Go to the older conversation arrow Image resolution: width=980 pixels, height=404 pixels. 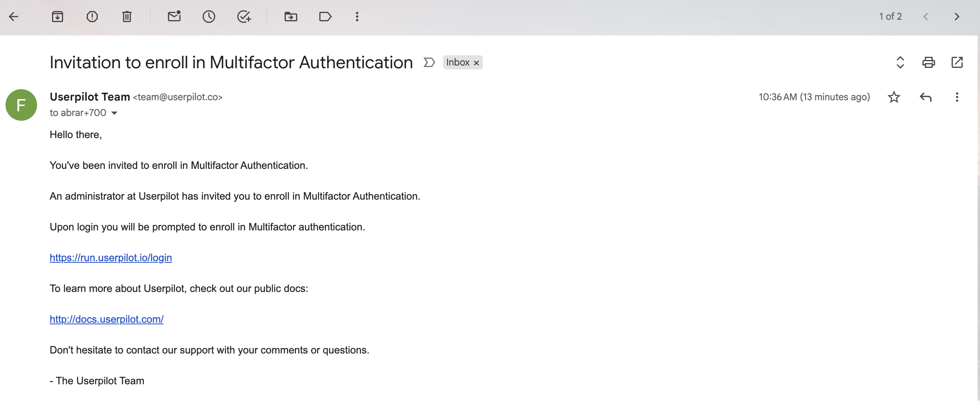tap(957, 17)
